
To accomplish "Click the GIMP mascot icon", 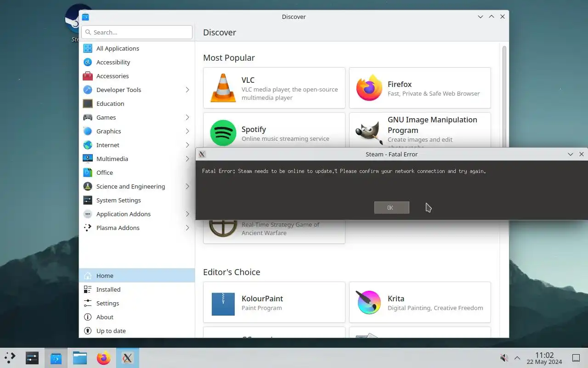I will coord(369,133).
